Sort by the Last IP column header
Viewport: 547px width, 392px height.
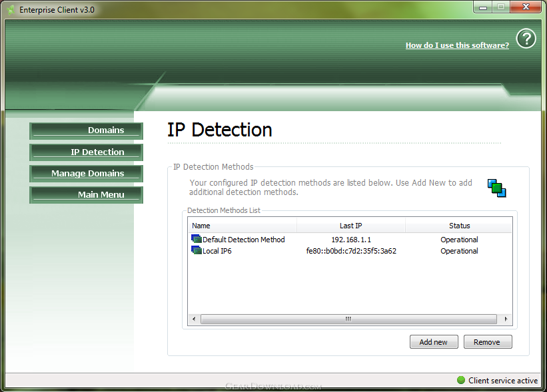pyautogui.click(x=350, y=226)
